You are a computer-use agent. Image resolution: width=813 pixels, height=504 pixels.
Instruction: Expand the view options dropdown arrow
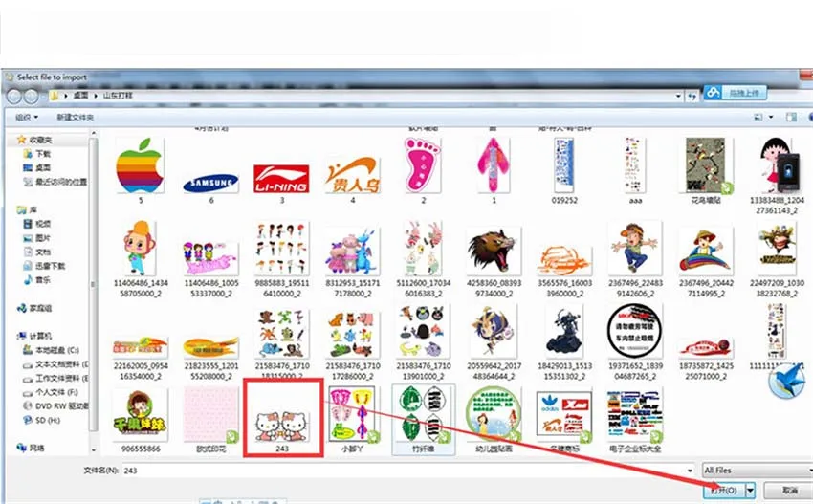click(771, 118)
